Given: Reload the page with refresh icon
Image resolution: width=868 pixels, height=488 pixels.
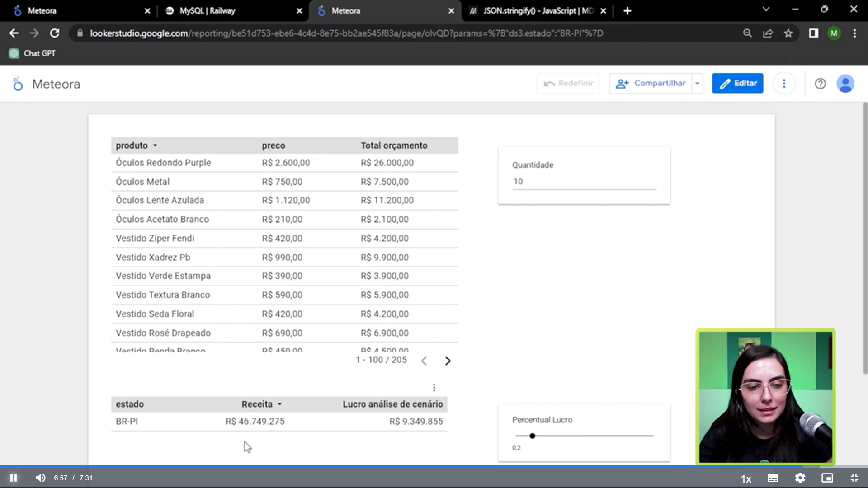Looking at the screenshot, I should 55,33.
